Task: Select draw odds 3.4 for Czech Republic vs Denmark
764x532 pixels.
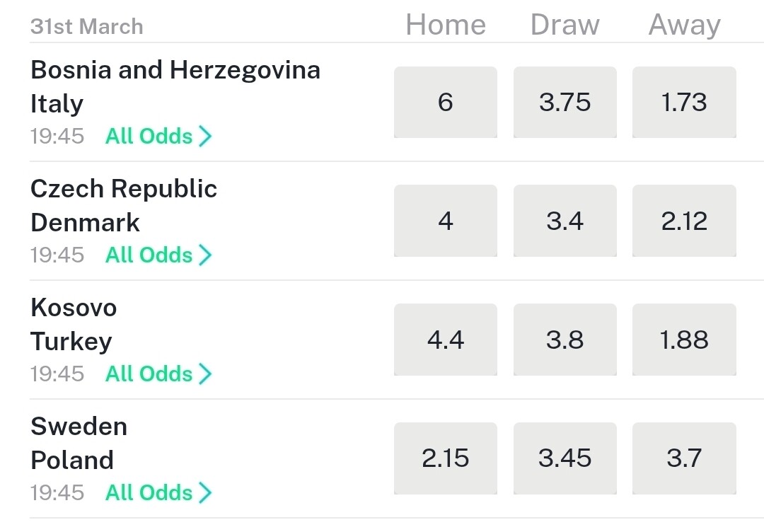Action: point(565,221)
